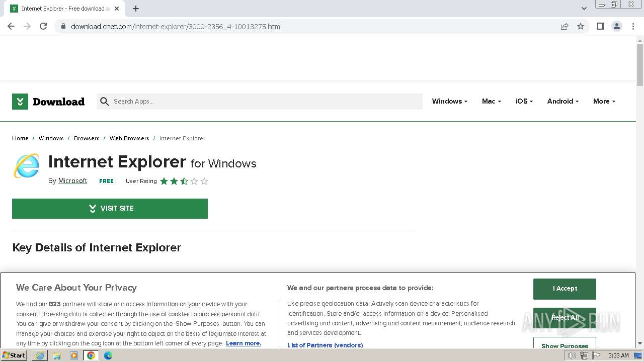Open a new browser tab

pyautogui.click(x=136, y=9)
